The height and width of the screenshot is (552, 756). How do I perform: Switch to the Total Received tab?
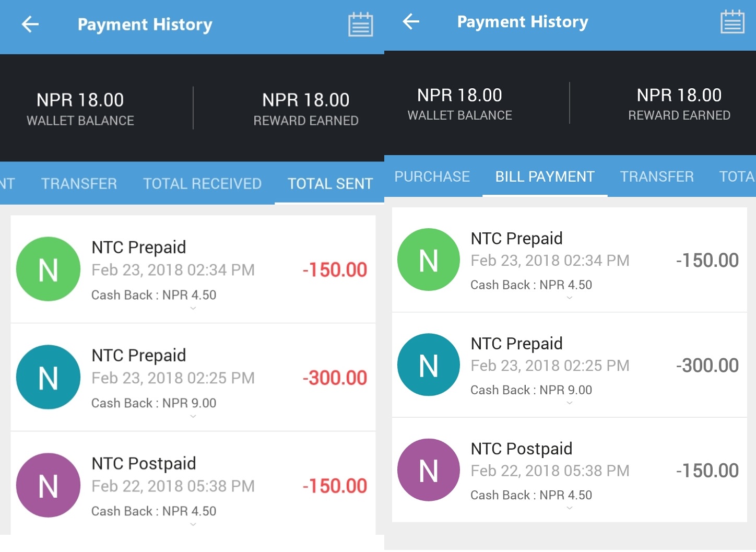point(202,184)
